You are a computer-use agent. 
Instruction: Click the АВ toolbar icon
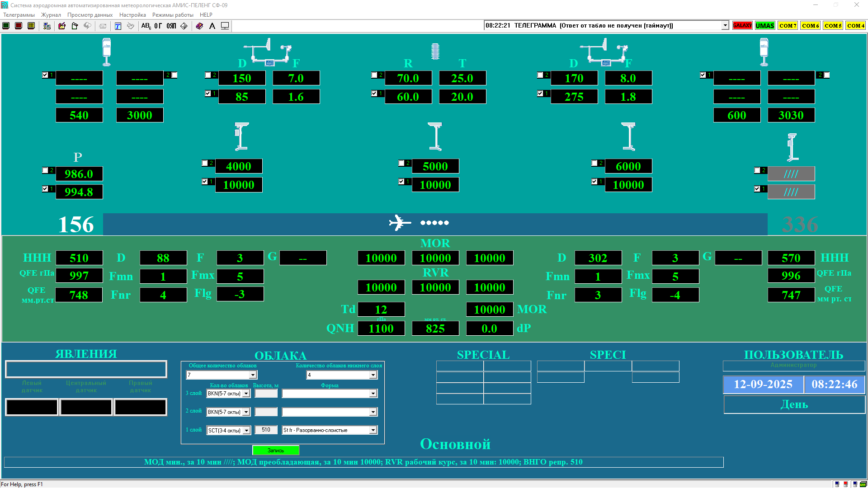tap(146, 26)
